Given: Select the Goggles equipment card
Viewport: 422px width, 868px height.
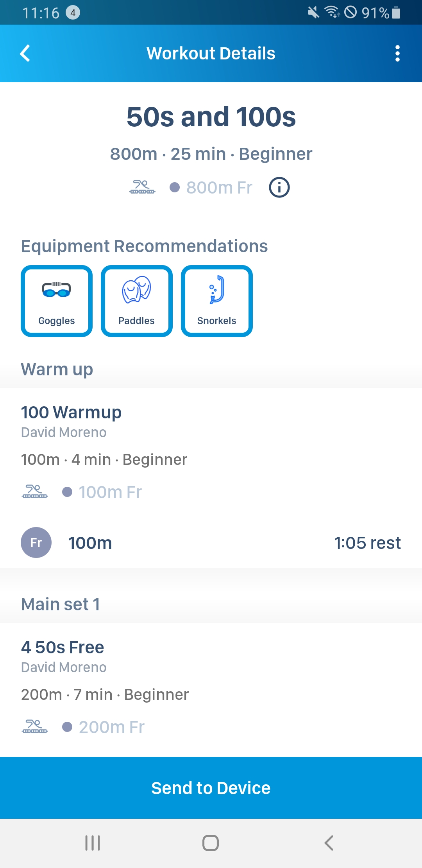Looking at the screenshot, I should tap(57, 301).
